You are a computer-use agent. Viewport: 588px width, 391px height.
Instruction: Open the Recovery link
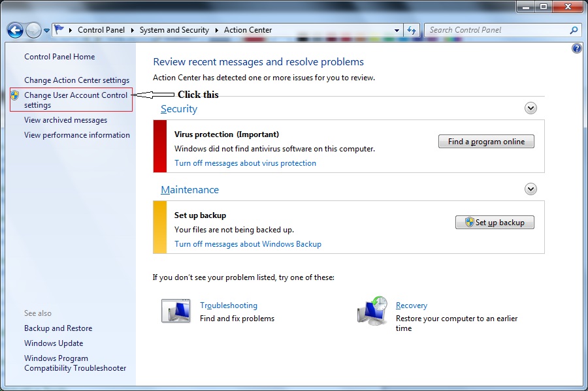[x=412, y=305]
